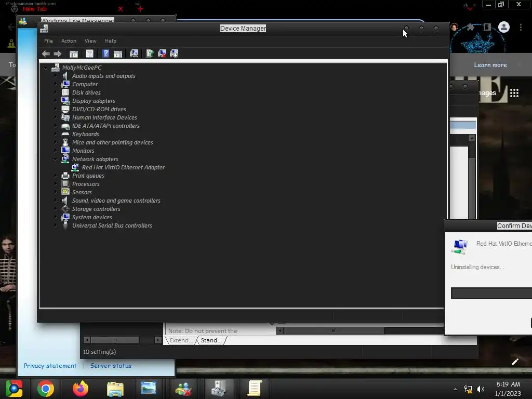The height and width of the screenshot is (399, 532).
Task: Go back with the Back arrow in Device Manager toolbar
Action: (46, 54)
